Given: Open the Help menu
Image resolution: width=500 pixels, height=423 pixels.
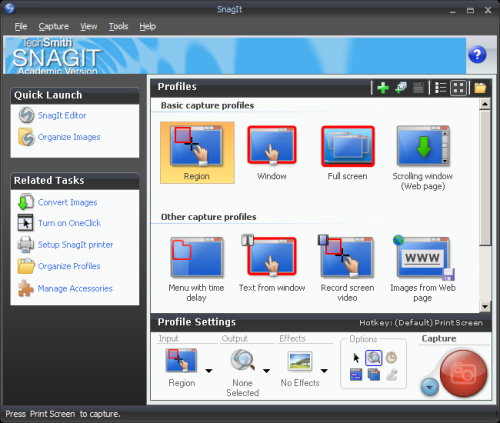Looking at the screenshot, I should click(x=148, y=26).
